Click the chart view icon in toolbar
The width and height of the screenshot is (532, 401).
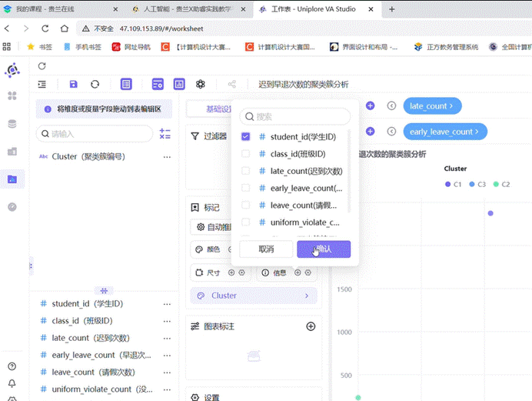click(x=179, y=84)
